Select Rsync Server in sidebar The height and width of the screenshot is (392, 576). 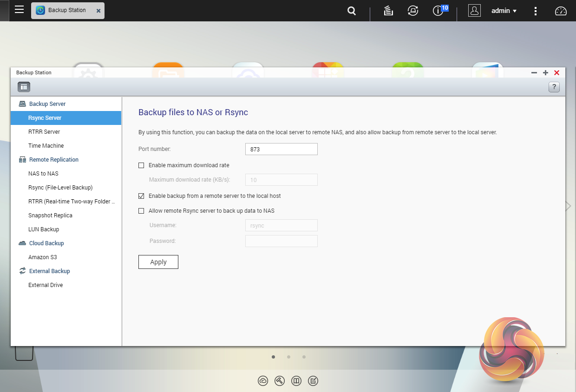[66, 118]
